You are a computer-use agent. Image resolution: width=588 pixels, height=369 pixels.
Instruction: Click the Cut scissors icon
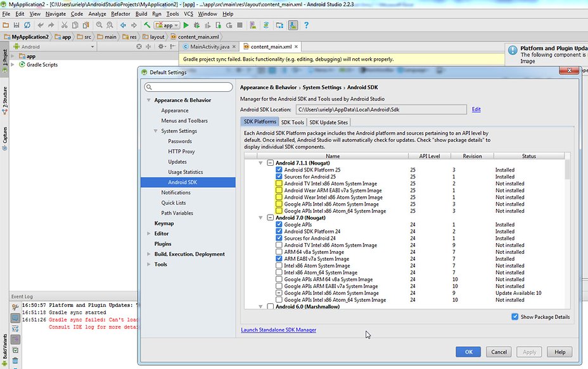pyautogui.click(x=64, y=25)
